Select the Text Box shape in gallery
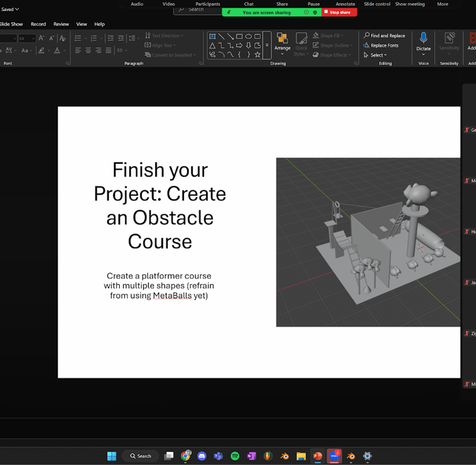Viewport: 476px width, 465px height. click(212, 37)
